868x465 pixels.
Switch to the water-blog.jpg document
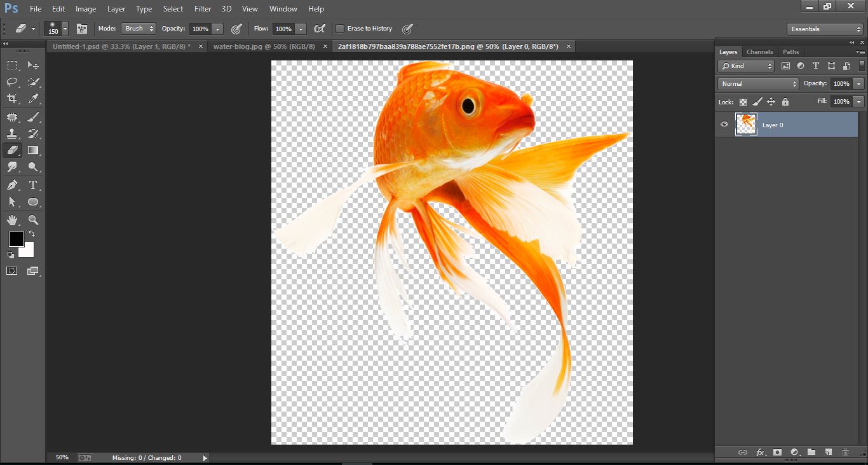point(264,46)
